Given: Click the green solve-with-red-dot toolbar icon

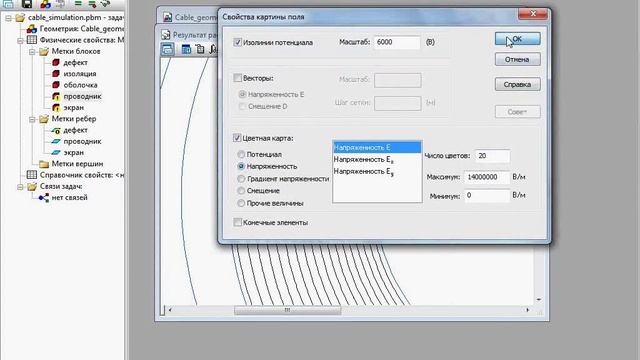Looking at the screenshot, I should pos(92,4).
